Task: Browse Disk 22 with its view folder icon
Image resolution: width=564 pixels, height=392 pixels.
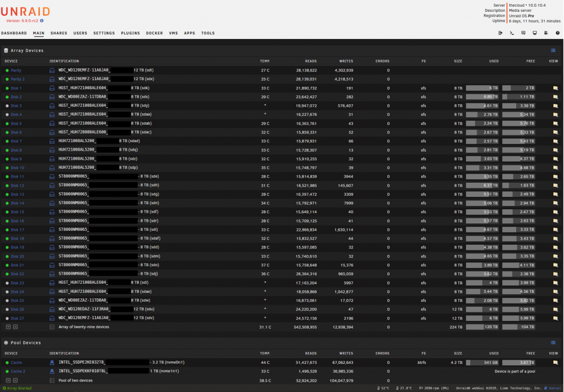Action: (x=556, y=274)
